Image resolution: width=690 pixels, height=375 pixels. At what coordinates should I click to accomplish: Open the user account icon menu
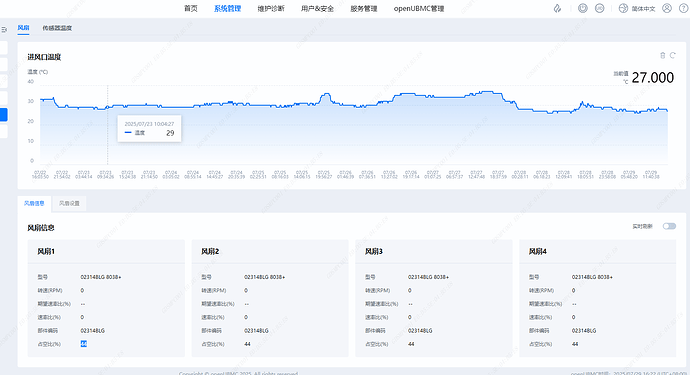pyautogui.click(x=667, y=8)
